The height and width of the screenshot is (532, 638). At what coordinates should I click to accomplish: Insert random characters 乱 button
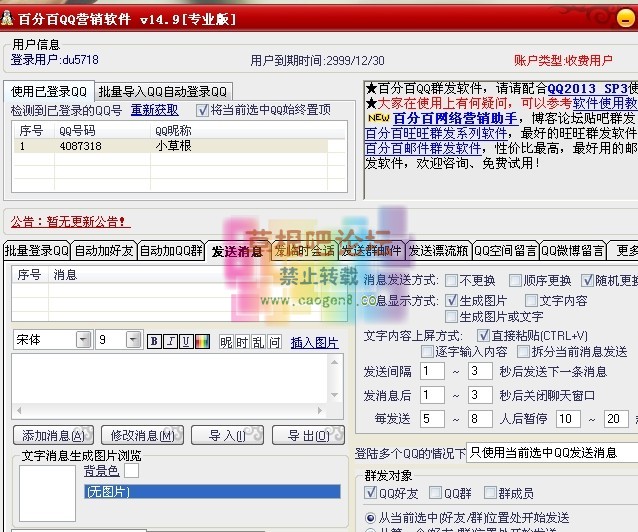(x=258, y=342)
